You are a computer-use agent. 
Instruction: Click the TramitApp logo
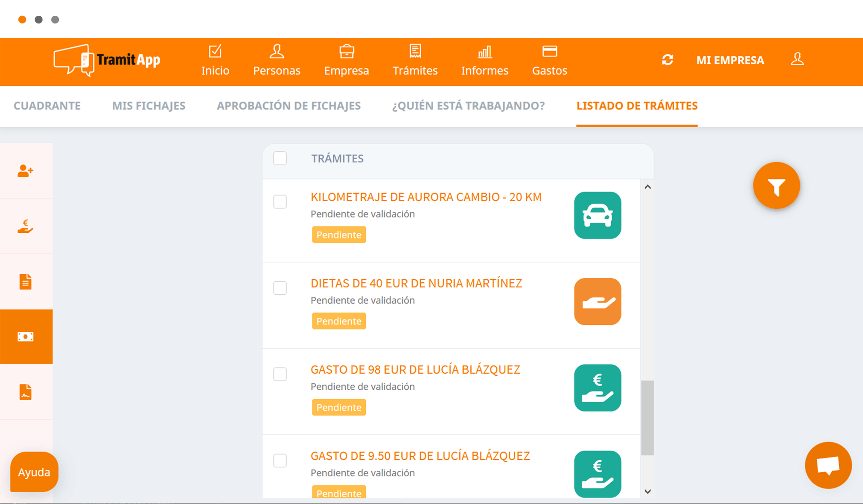pos(107,60)
